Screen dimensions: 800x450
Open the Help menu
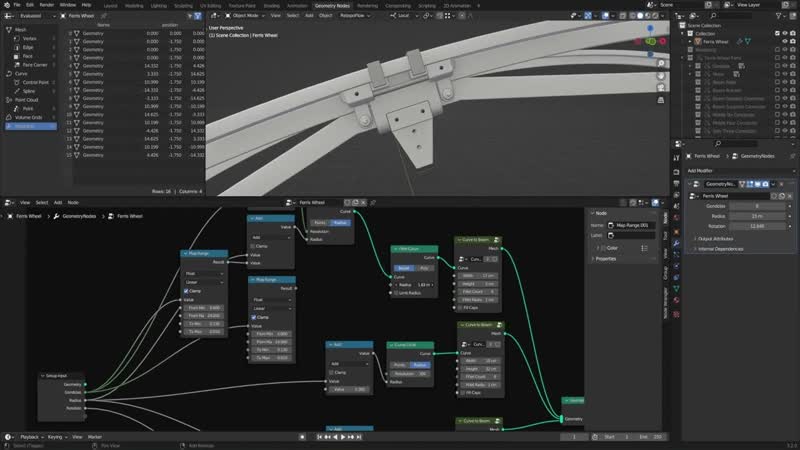click(86, 5)
